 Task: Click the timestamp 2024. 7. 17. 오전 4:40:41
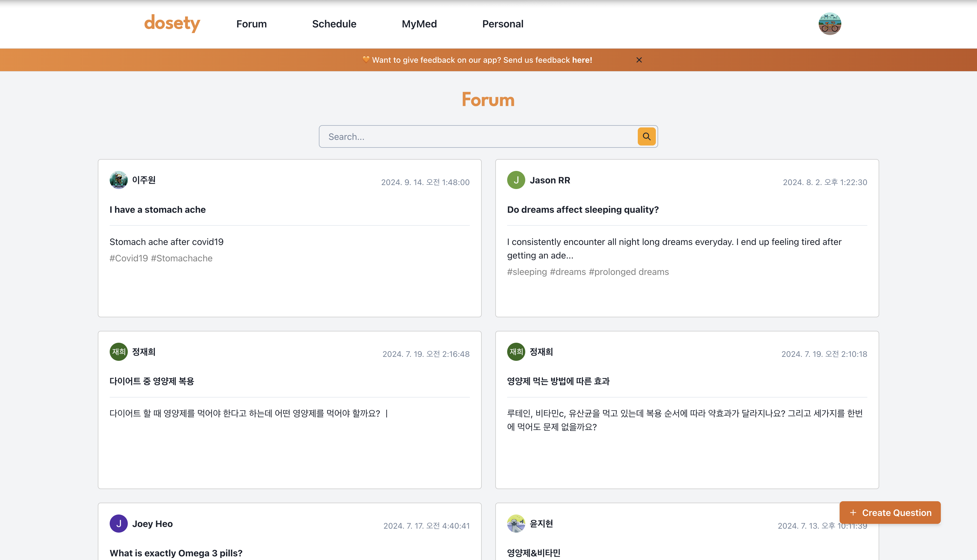(x=426, y=526)
